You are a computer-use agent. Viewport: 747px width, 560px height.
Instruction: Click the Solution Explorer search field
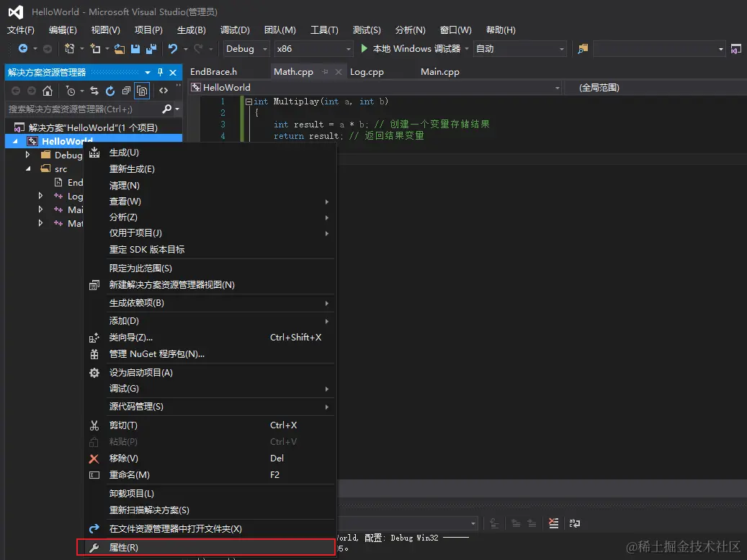[84, 109]
